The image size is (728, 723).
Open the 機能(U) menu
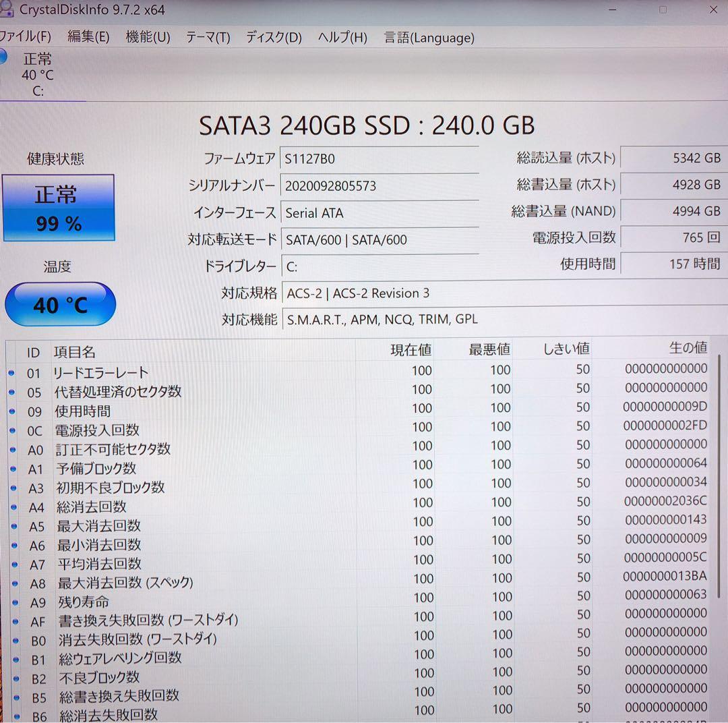click(x=148, y=38)
